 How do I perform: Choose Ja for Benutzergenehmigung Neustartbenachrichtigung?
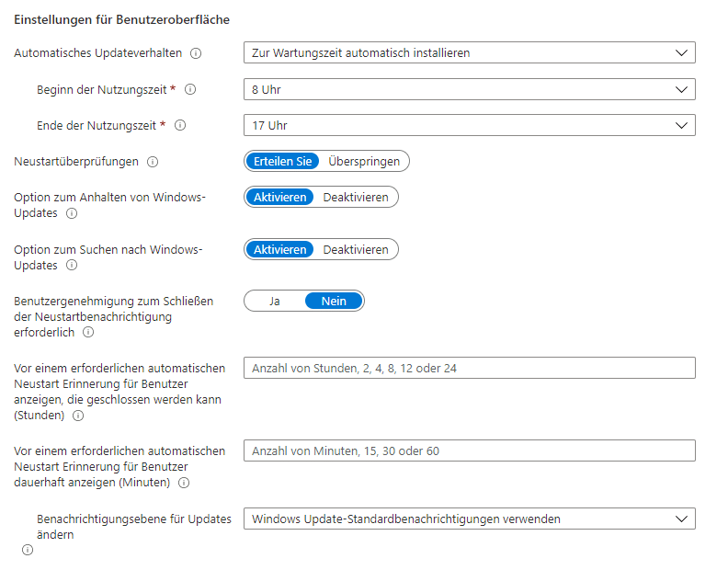274,301
